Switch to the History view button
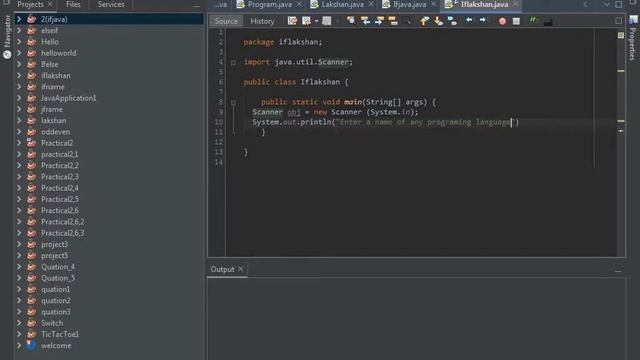The width and height of the screenshot is (640, 360). pyautogui.click(x=262, y=21)
